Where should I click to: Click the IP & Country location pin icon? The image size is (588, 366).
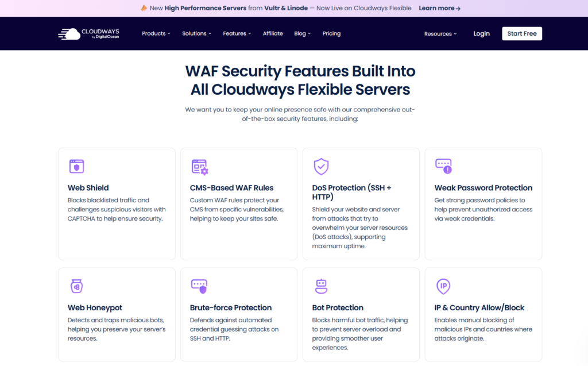[x=443, y=286]
